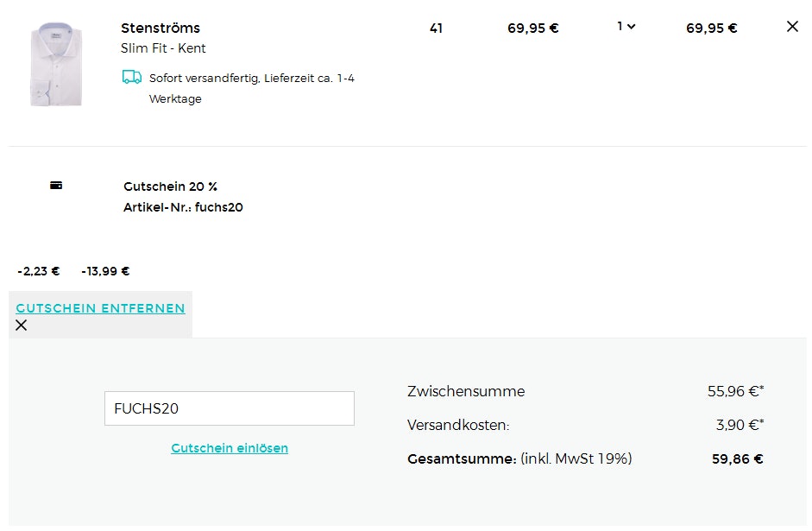812x531 pixels.
Task: Click the shirt product thumbnail
Action: [56, 67]
